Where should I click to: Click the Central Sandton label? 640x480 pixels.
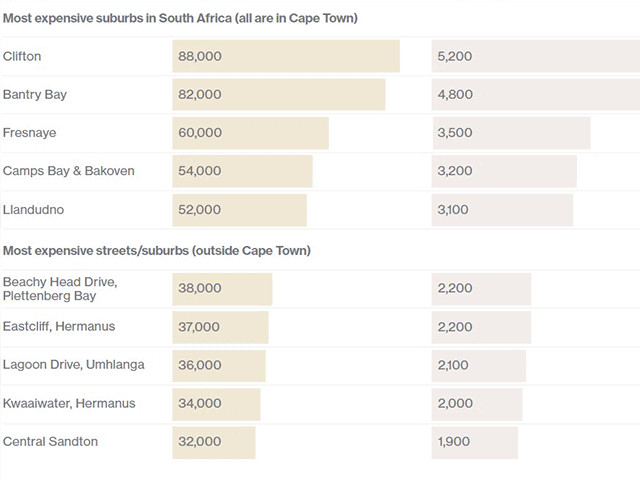(x=51, y=441)
